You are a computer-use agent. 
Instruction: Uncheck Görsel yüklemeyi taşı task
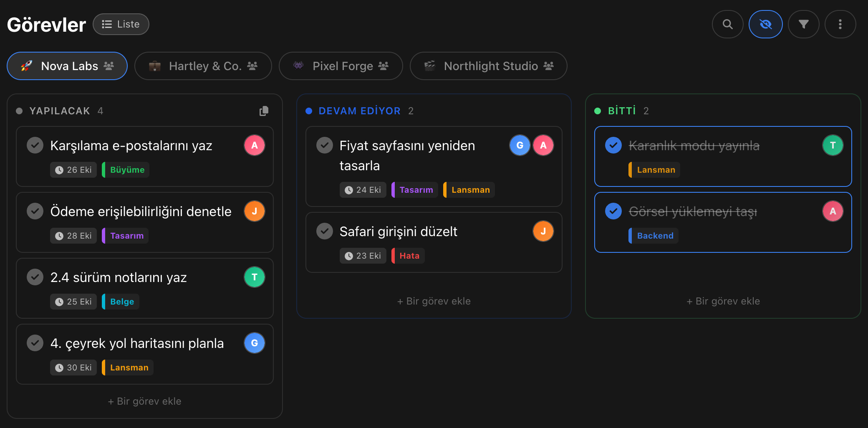coord(613,211)
